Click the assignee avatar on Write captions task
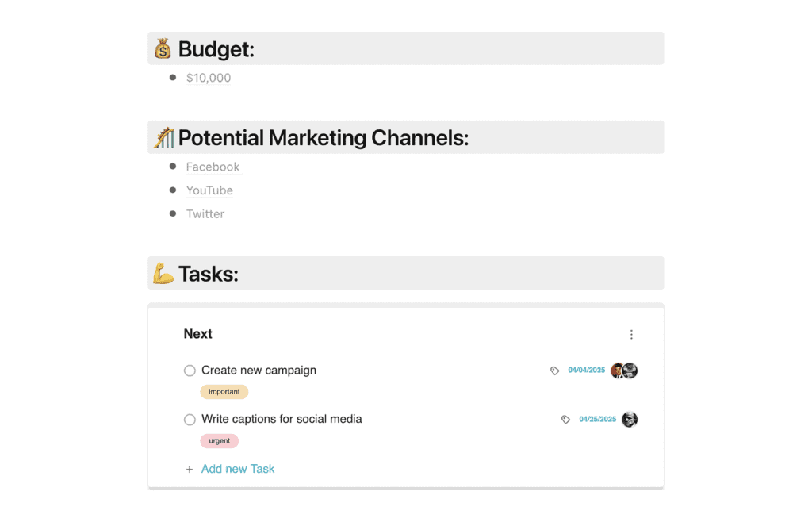The width and height of the screenshot is (812, 526). click(x=630, y=419)
